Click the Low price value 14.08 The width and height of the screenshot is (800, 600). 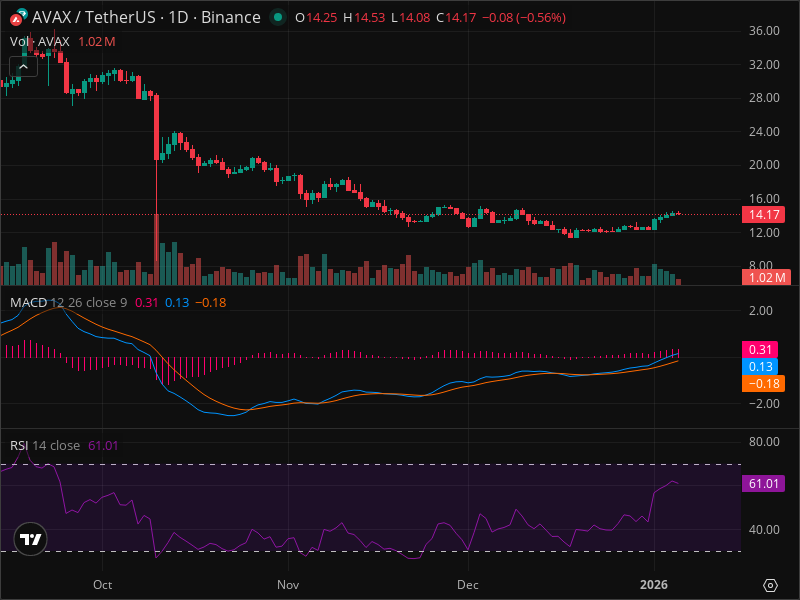point(414,18)
